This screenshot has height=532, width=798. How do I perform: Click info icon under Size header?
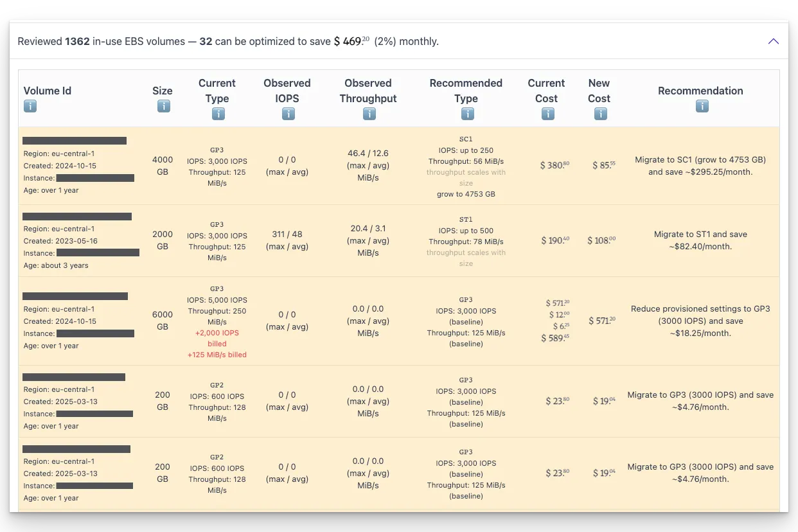(x=163, y=106)
